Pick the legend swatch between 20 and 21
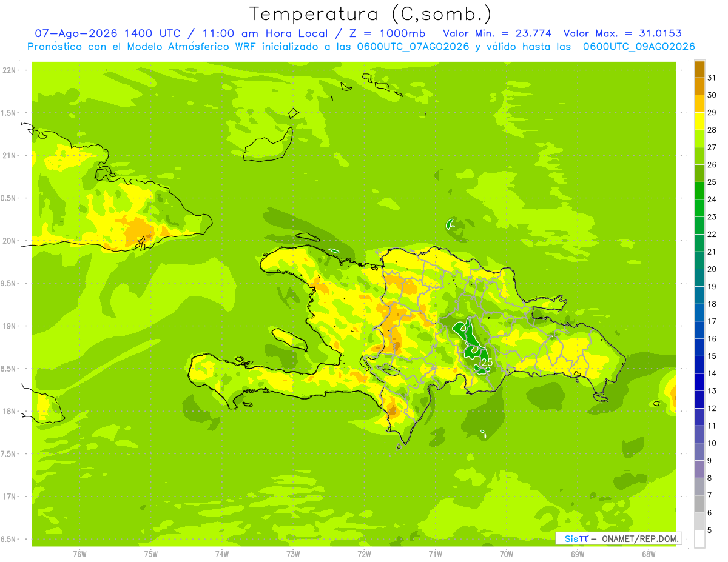Viewport: 728px width, 562px height. pos(699,261)
